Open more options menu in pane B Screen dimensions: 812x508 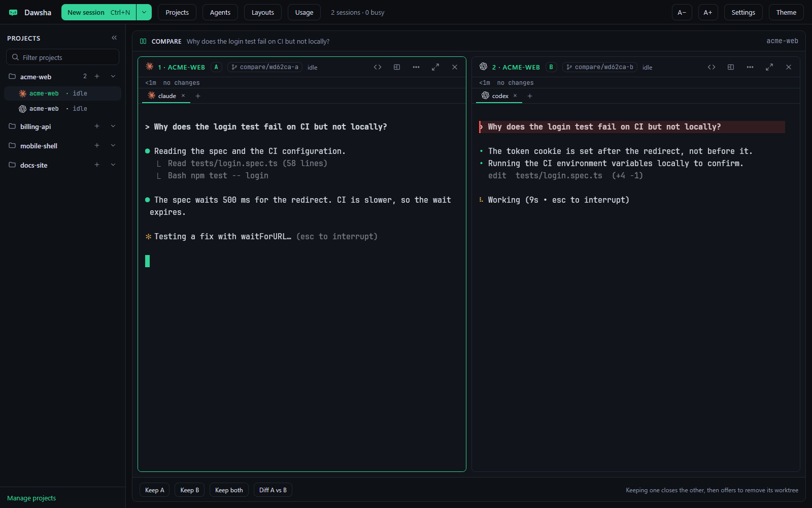(x=750, y=67)
